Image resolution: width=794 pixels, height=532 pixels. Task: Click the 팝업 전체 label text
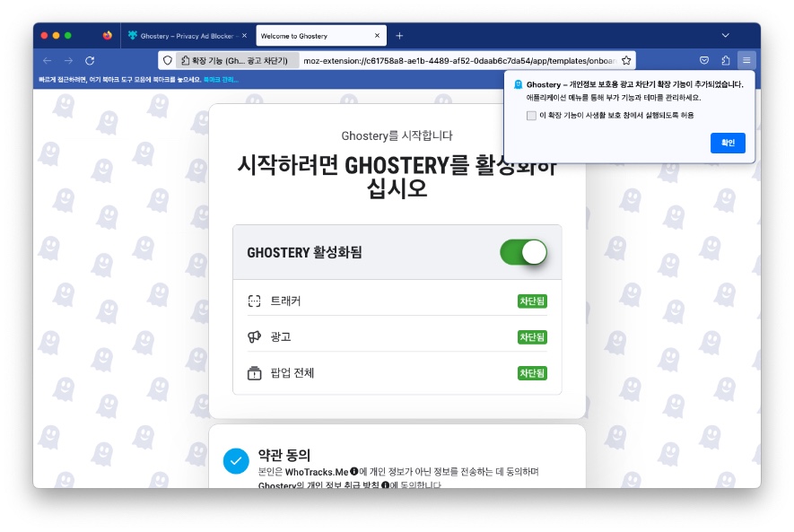coord(292,373)
